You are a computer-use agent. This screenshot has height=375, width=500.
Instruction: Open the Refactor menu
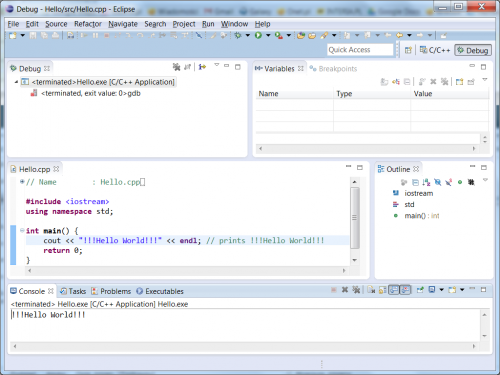tap(88, 24)
